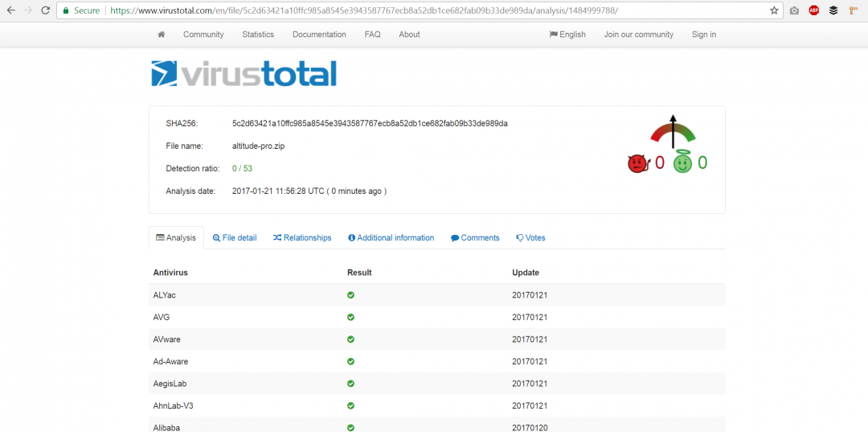The width and height of the screenshot is (868, 432).
Task: Open the Additional information tab
Action: [391, 237]
